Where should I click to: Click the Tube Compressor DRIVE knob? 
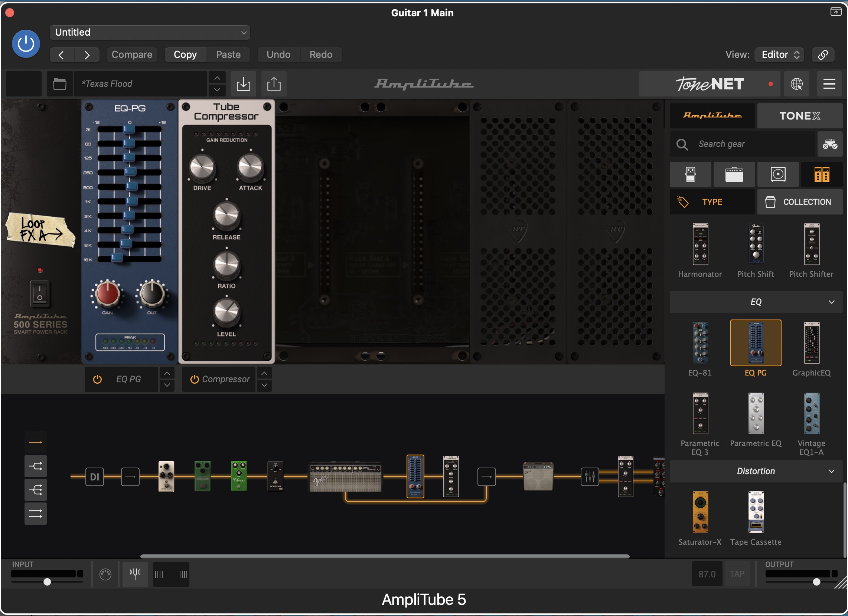202,167
